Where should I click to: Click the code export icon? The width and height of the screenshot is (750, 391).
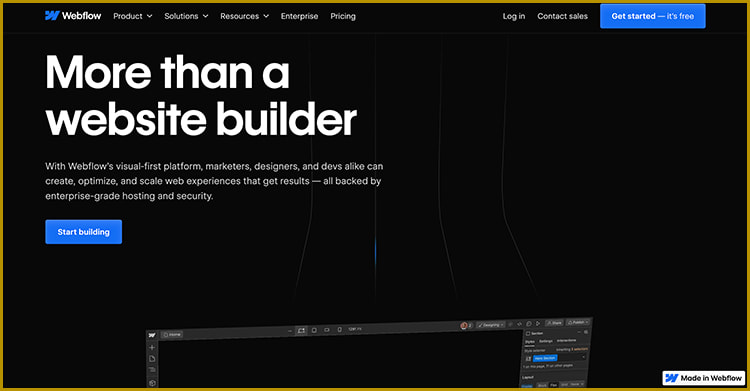pyautogui.click(x=519, y=324)
